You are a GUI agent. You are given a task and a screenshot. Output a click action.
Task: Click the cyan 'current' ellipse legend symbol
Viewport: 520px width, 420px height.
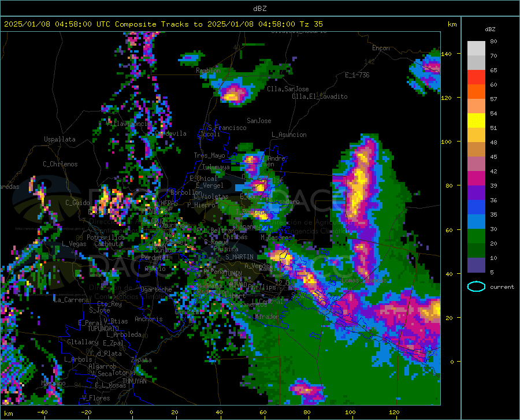476,287
